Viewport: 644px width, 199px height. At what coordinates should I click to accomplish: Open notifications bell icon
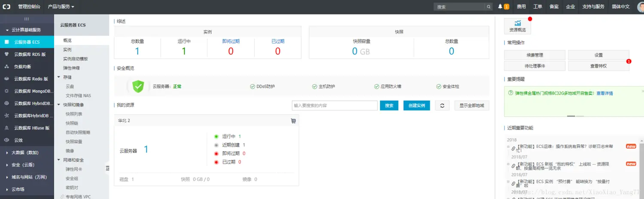(x=500, y=6)
